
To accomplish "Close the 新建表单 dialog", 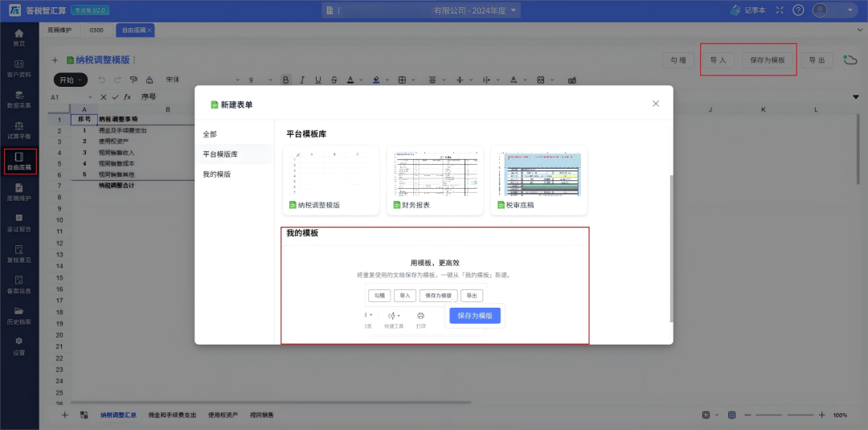I will click(656, 104).
